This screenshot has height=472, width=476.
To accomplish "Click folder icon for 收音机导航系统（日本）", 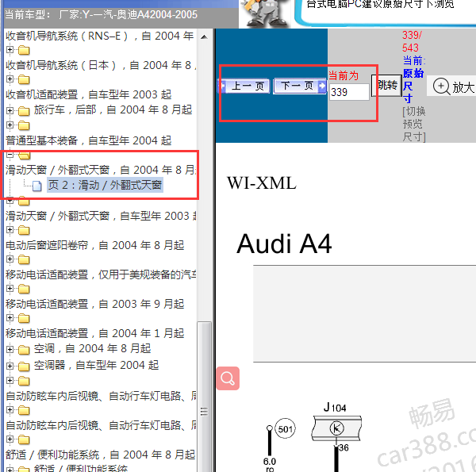I will (24, 50).
